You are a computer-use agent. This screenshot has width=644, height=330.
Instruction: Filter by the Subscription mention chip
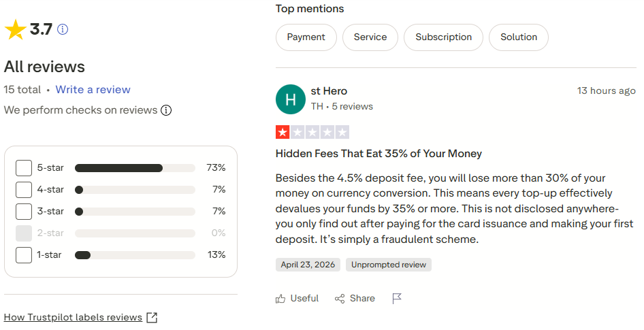[443, 37]
